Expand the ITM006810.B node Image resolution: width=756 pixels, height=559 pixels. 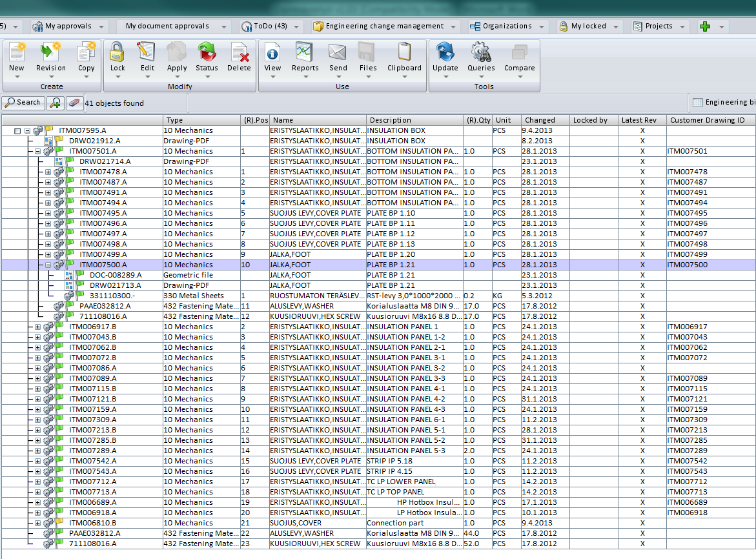click(x=37, y=523)
